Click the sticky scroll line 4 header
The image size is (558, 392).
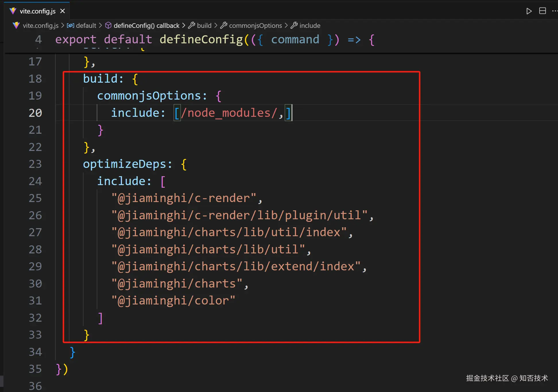click(201, 40)
